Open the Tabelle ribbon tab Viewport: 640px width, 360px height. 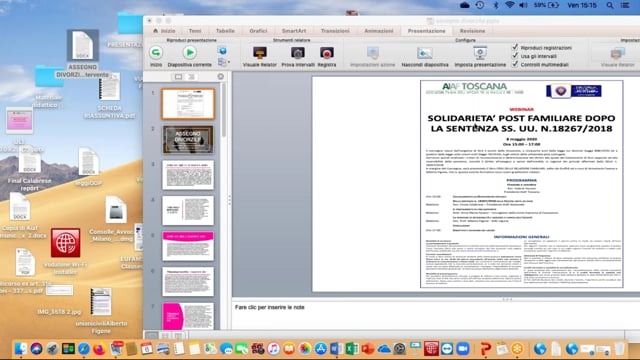pyautogui.click(x=225, y=31)
